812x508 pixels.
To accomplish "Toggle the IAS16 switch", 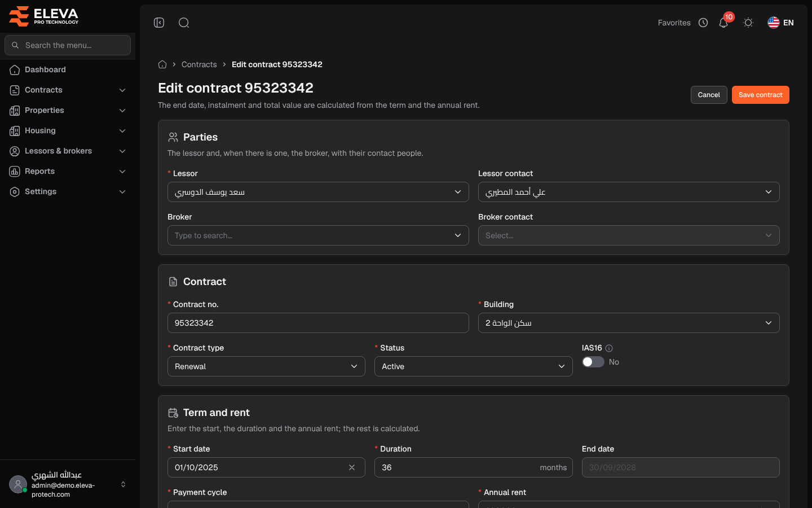I will click(593, 362).
